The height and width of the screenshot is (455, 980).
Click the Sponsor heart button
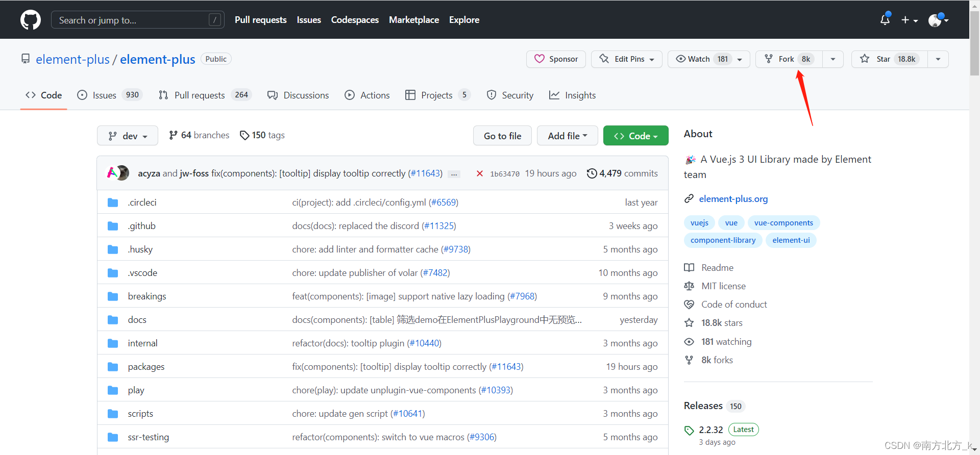coord(556,59)
